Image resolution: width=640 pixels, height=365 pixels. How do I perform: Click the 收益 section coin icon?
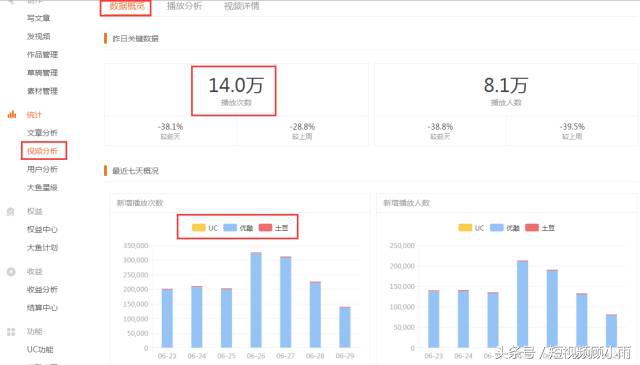click(x=11, y=272)
